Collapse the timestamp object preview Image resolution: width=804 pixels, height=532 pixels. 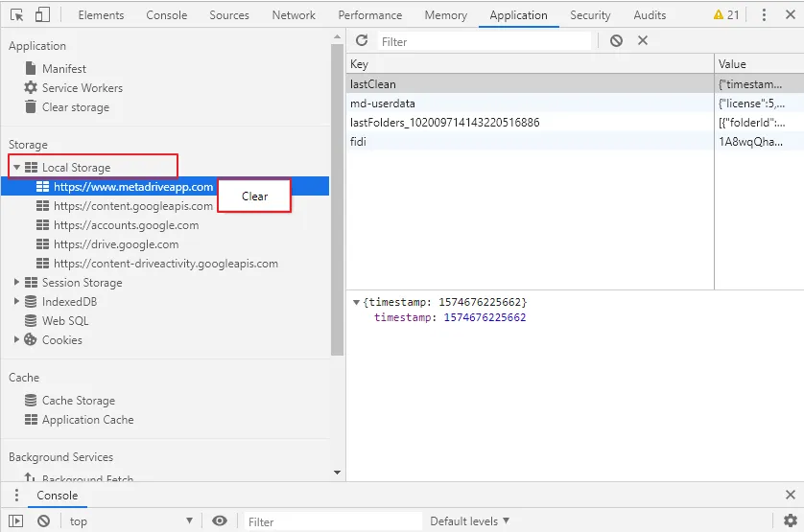tap(356, 302)
